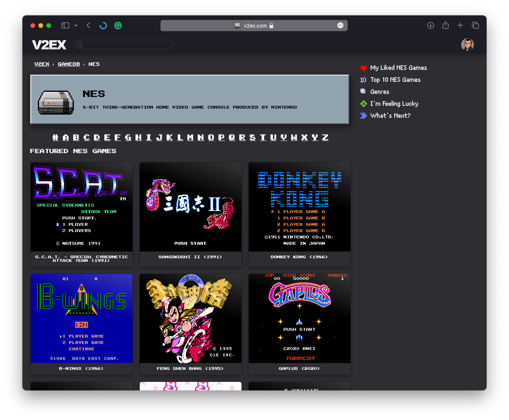
Task: Select index letter P
Action: pyautogui.click(x=221, y=137)
